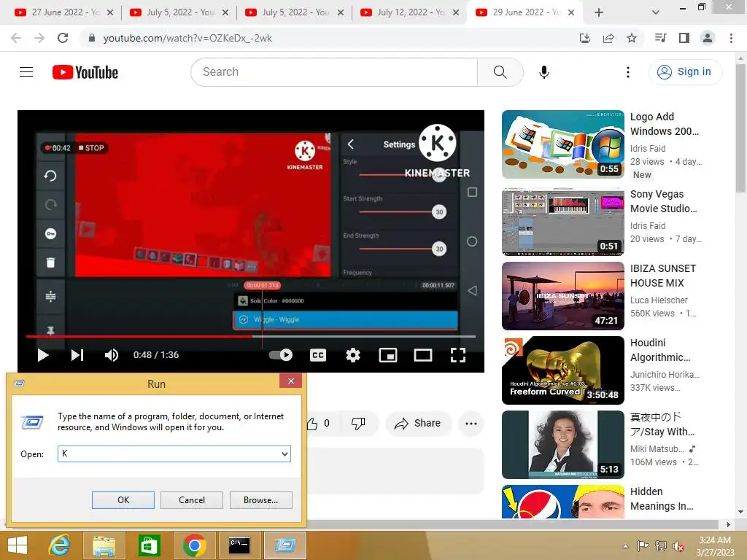
Task: Close the July 12, 2022 tab
Action: pos(456,12)
